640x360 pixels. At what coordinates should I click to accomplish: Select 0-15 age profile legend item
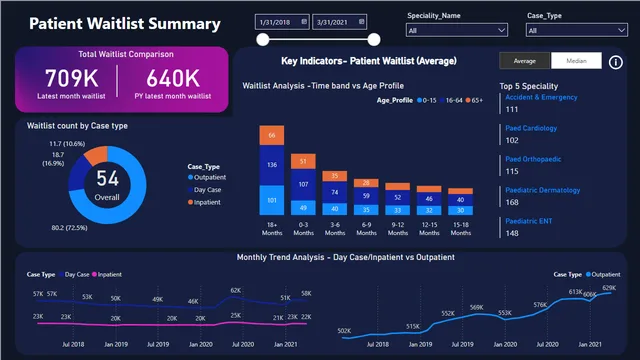pyautogui.click(x=427, y=100)
